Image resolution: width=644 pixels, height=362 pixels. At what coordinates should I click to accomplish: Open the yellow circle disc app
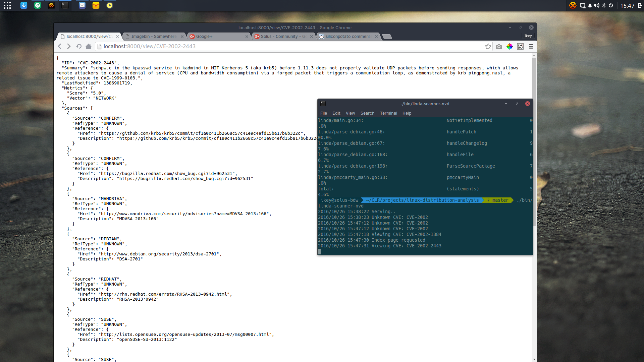[110, 5]
